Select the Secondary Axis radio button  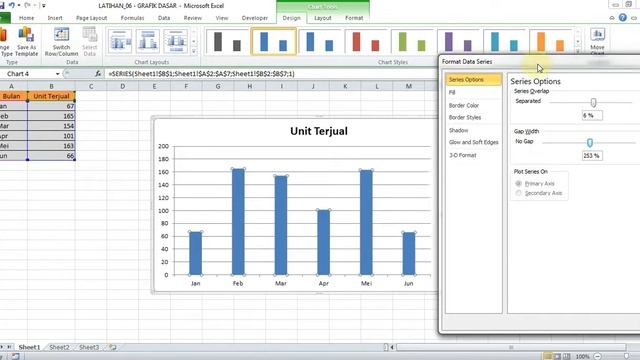518,193
